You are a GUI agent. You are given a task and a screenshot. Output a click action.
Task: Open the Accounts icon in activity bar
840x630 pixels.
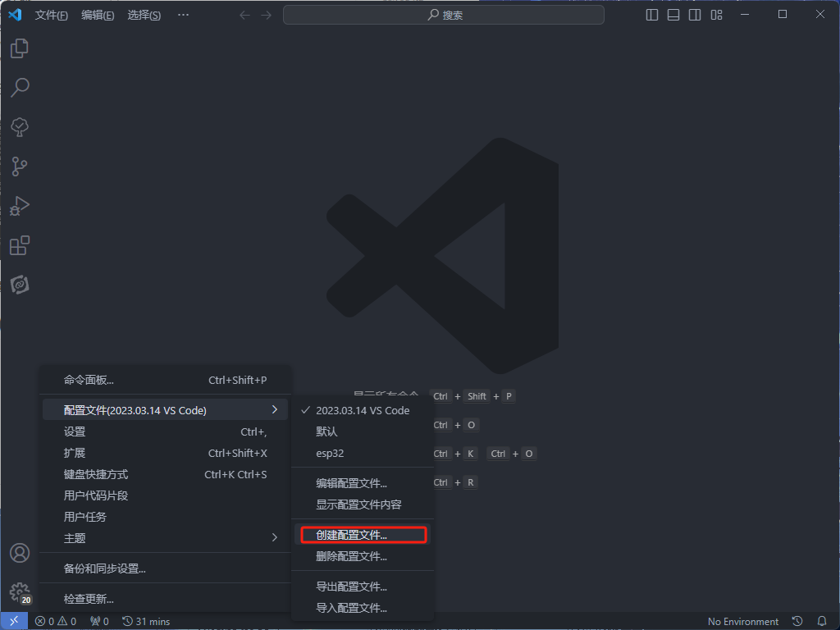tap(20, 553)
